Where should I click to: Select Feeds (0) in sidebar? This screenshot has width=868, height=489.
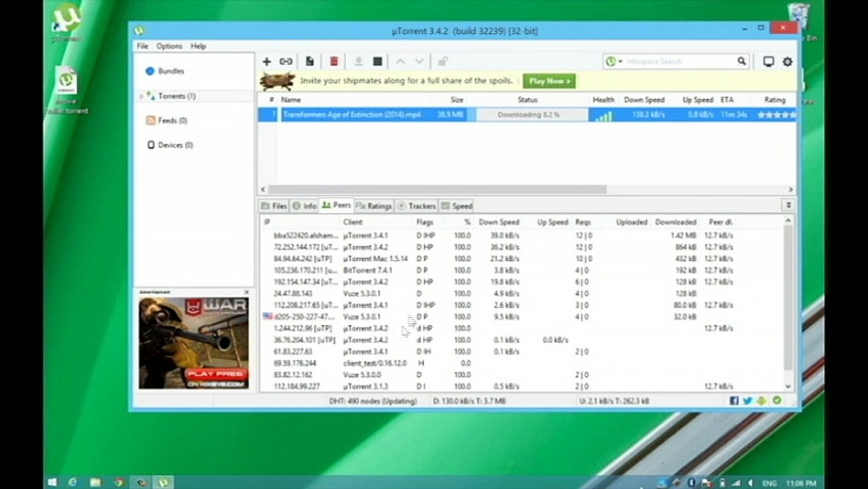click(x=172, y=121)
